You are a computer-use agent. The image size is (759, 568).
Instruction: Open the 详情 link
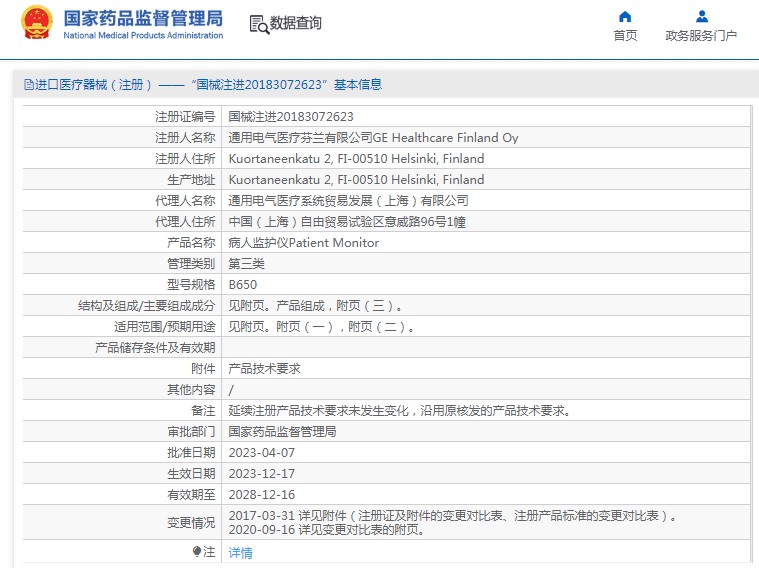240,552
